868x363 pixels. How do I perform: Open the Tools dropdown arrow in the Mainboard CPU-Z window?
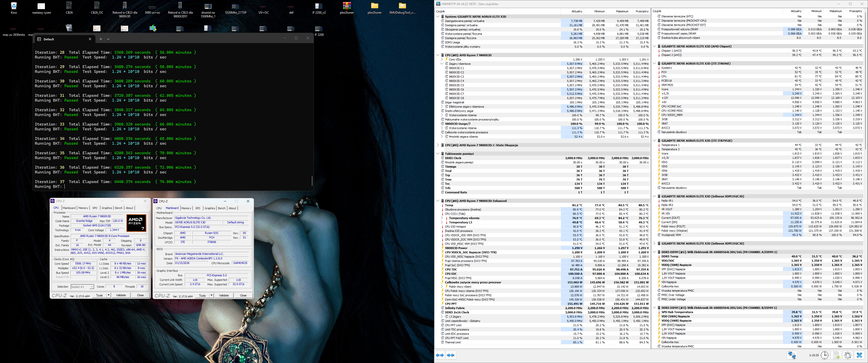pyautogui.click(x=211, y=295)
